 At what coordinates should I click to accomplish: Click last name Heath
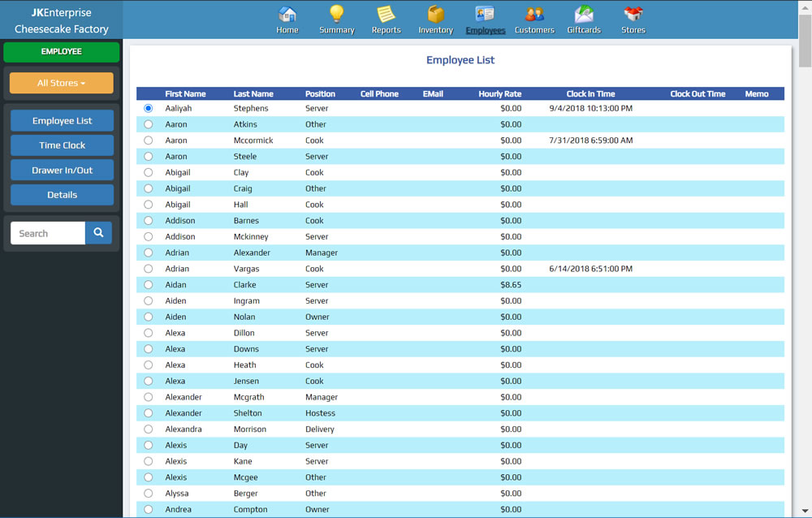(x=244, y=365)
